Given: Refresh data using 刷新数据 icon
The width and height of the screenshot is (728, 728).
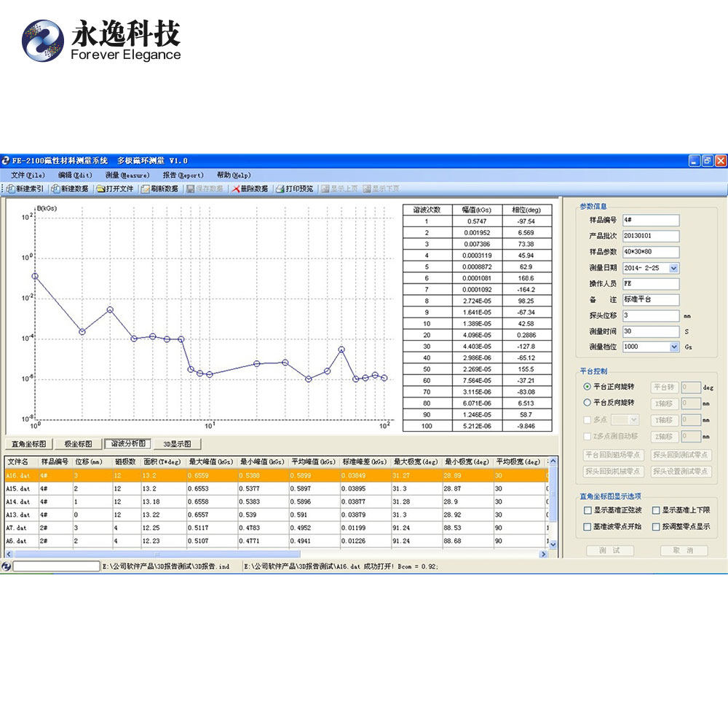Looking at the screenshot, I should point(146,189).
